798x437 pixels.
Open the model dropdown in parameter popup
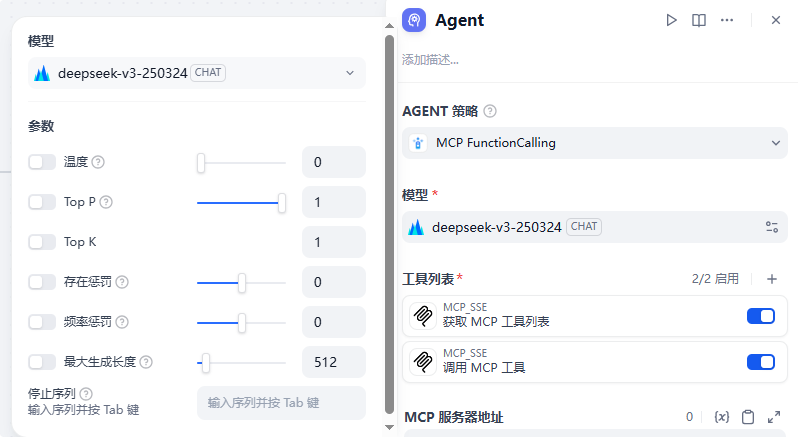[x=197, y=73]
